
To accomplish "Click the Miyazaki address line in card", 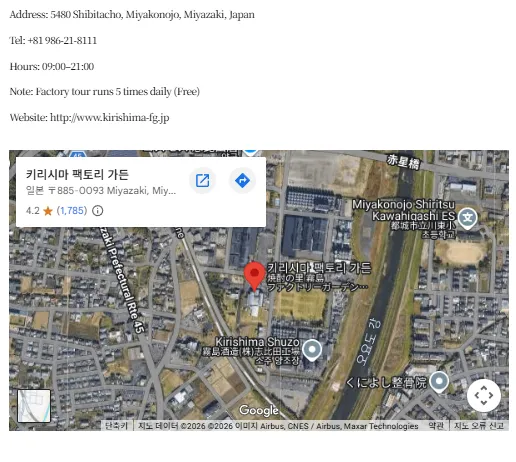I will click(x=101, y=191).
